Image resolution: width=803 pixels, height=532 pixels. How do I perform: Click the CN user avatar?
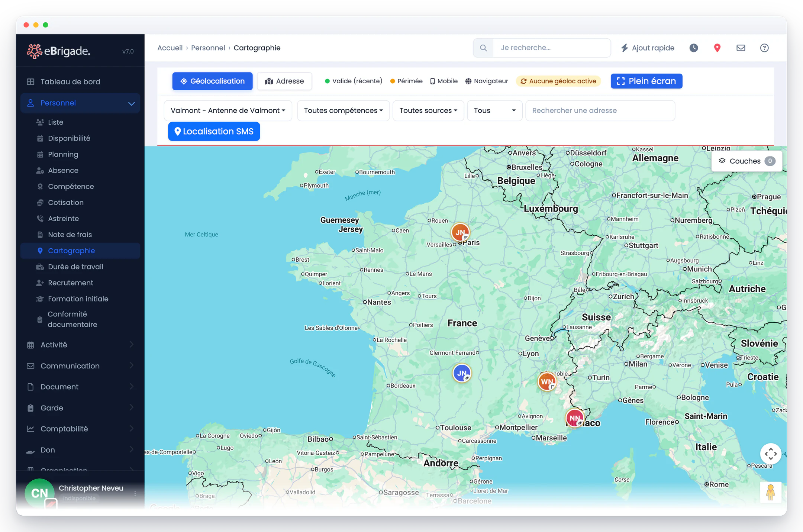(40, 493)
